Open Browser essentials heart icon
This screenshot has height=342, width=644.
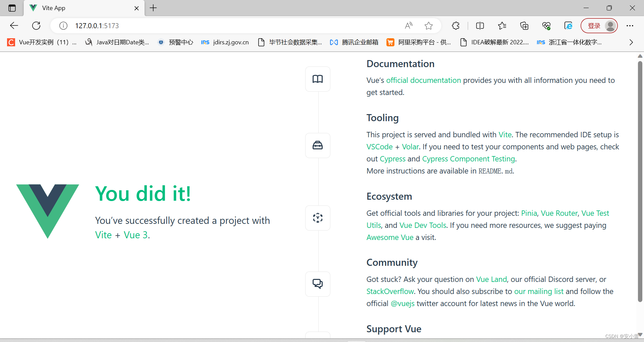[546, 26]
